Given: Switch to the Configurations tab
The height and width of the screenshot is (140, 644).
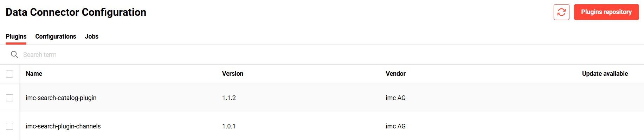Looking at the screenshot, I should coord(56,36).
